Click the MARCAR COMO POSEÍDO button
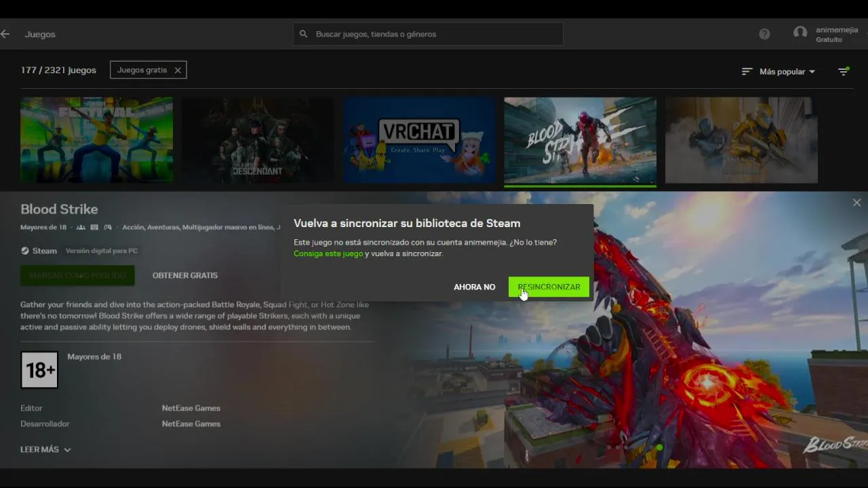Screen dimensions: 868x488 click(x=77, y=275)
